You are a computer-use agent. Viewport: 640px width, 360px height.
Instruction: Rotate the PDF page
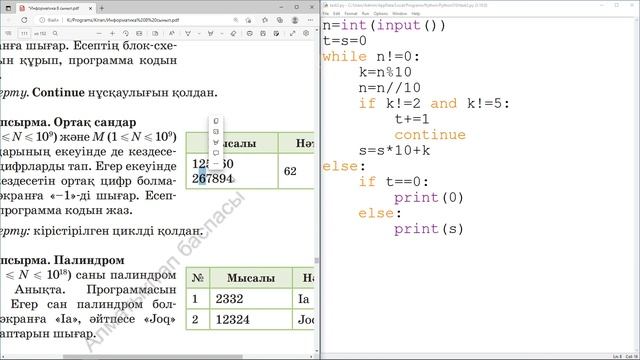126,33
